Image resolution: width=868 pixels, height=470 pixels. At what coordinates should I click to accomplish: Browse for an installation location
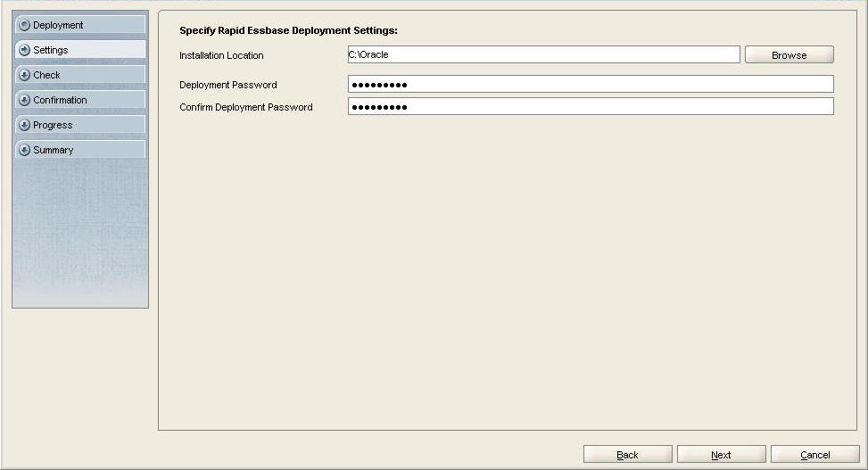(x=789, y=54)
